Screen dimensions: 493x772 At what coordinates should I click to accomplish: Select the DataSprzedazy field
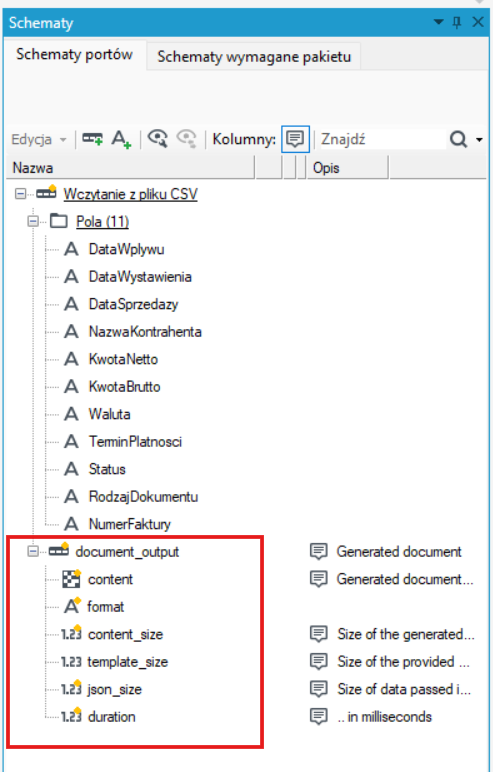133,304
